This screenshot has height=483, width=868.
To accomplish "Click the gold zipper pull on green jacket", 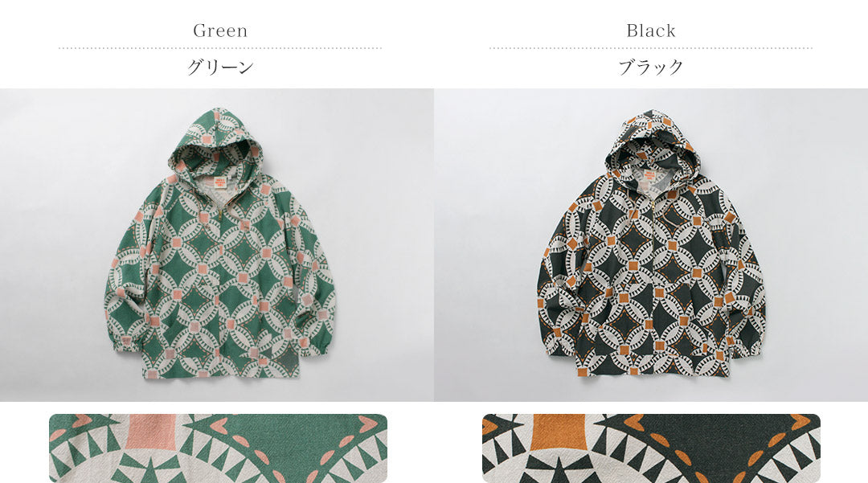I will pyautogui.click(x=221, y=214).
